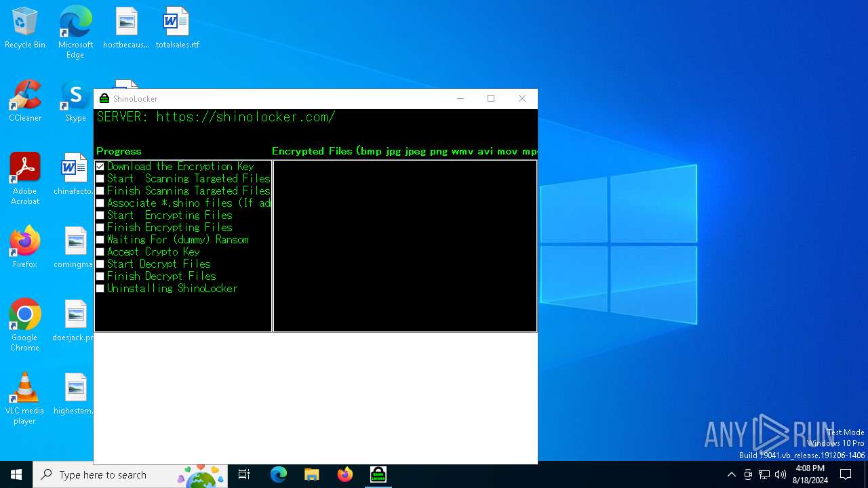Select the comingma image file icon

(74, 248)
